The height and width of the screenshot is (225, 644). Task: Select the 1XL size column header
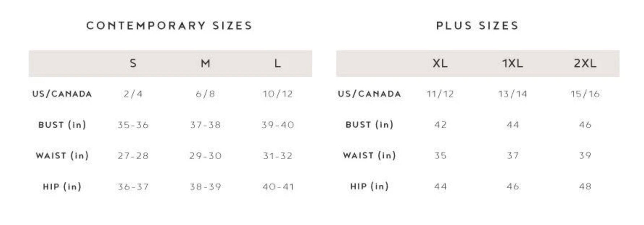[512, 64]
